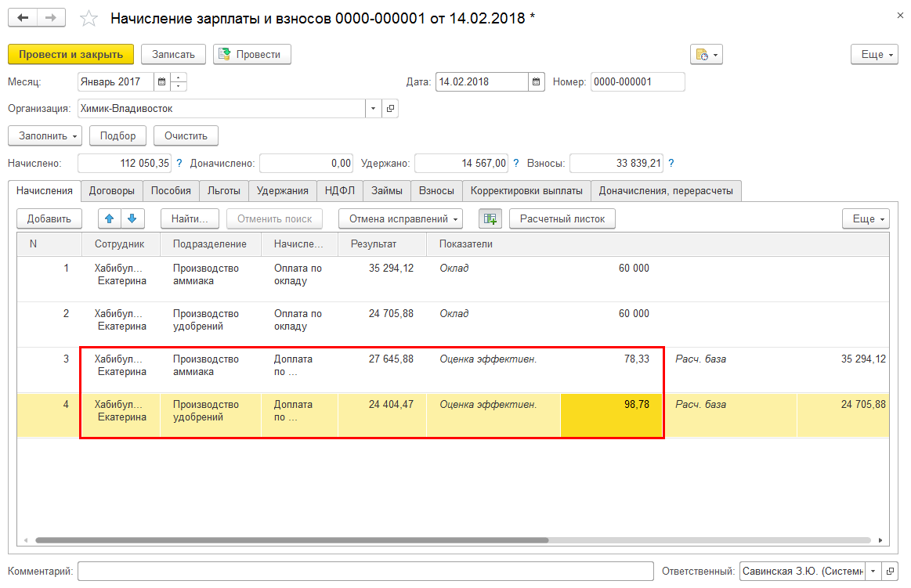Image resolution: width=911 pixels, height=588 pixels.
Task: Click the forward navigation arrow
Action: (x=51, y=18)
